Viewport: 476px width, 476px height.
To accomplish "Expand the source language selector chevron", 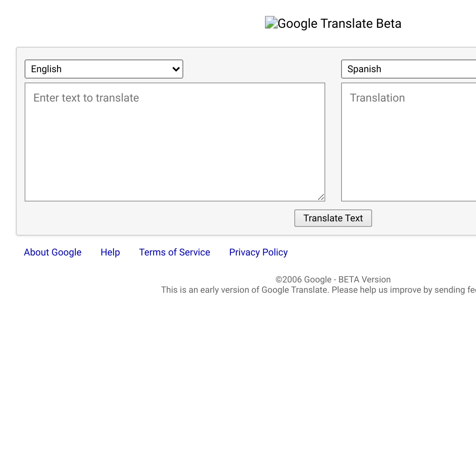I will coord(176,69).
